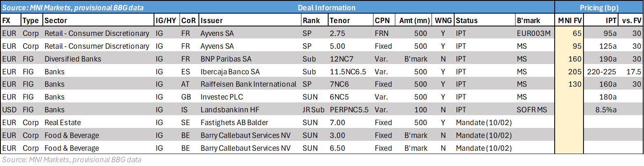The width and height of the screenshot is (644, 166).
Task: Click the EUR003M benchmark cell
Action: click(533, 33)
